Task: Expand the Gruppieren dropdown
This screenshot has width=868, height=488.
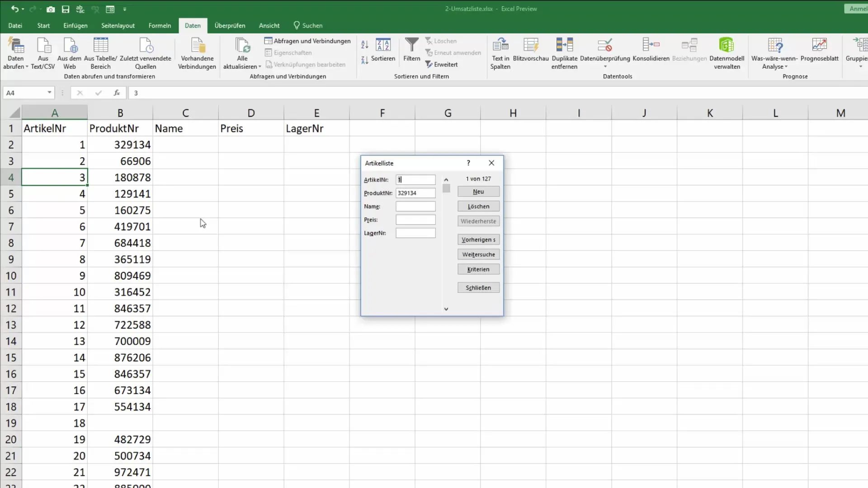Action: click(x=860, y=66)
